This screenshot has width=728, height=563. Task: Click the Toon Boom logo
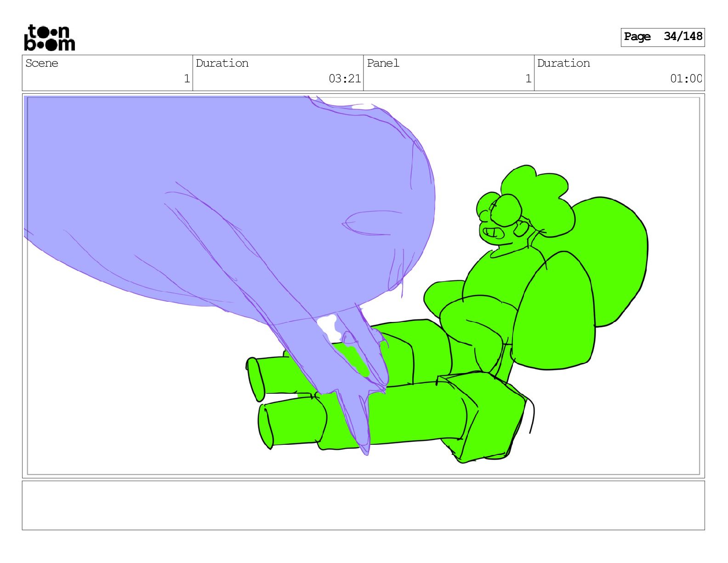(x=49, y=37)
